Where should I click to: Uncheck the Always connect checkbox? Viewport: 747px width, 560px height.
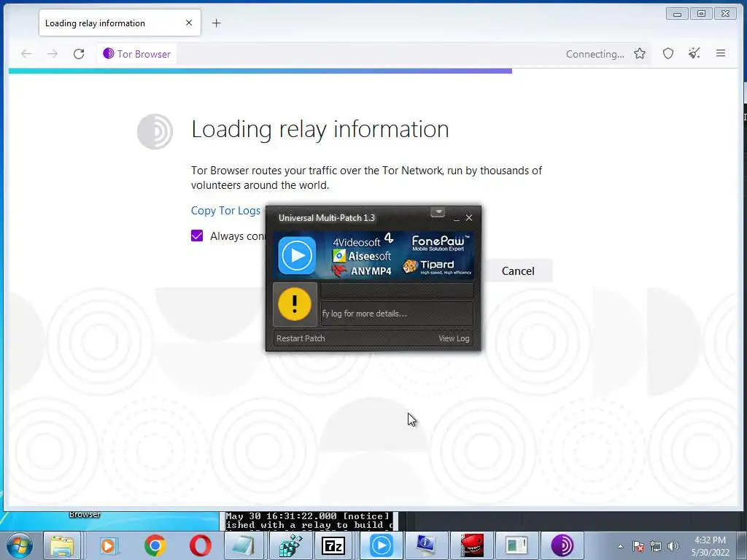197,236
